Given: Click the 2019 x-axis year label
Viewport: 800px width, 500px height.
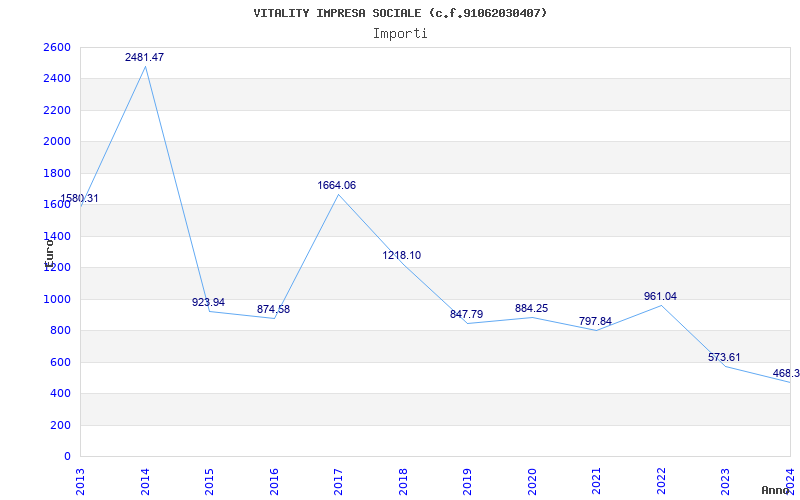Looking at the screenshot, I should click(468, 482).
